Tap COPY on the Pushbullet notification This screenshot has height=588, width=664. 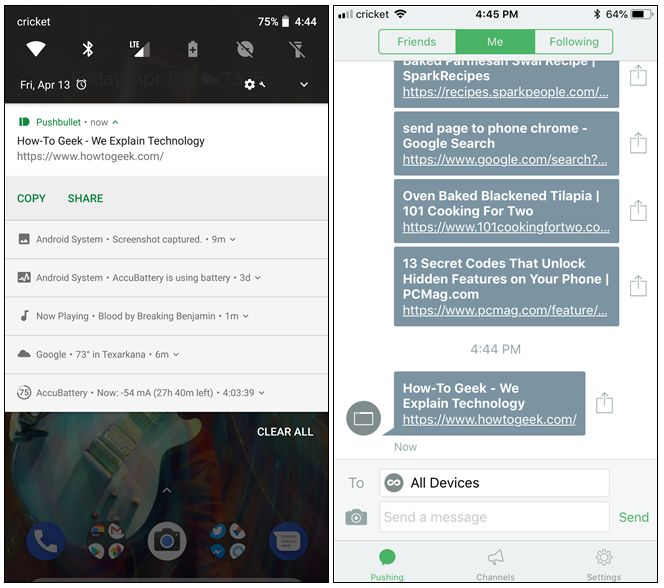pyautogui.click(x=31, y=199)
